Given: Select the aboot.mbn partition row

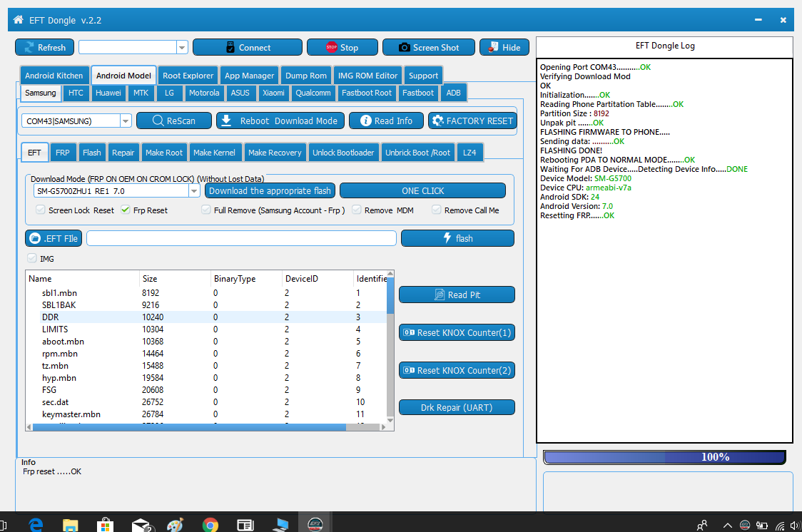Looking at the screenshot, I should [x=206, y=342].
